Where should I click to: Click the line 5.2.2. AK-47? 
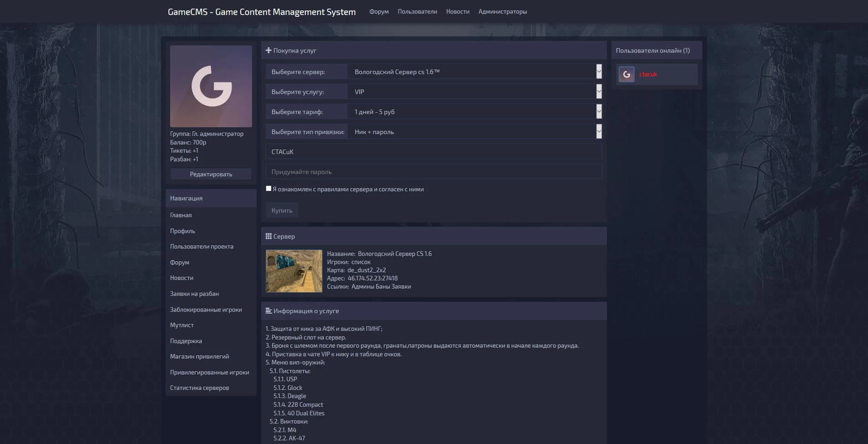[x=289, y=439]
